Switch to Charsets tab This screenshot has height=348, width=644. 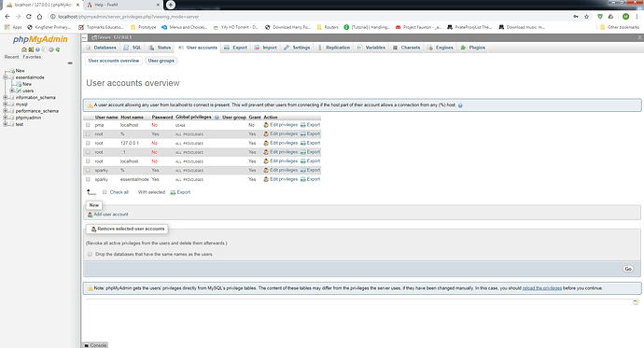pyautogui.click(x=406, y=48)
